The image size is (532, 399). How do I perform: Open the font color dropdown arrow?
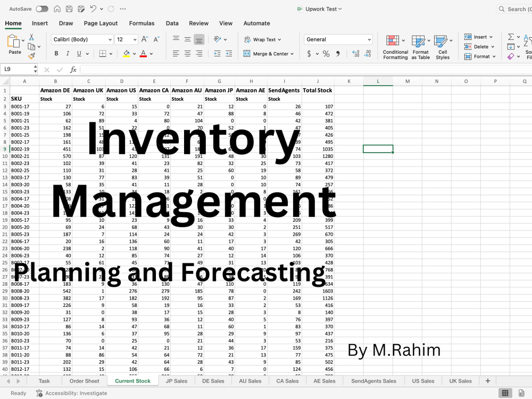point(151,54)
